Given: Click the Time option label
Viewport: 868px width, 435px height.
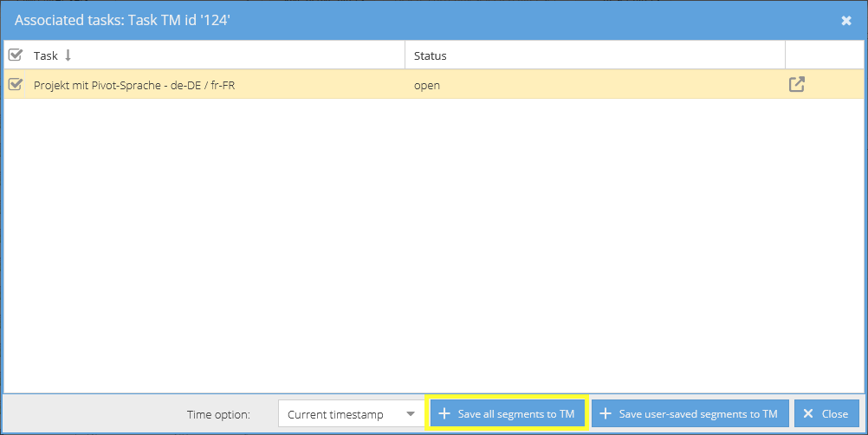Looking at the screenshot, I should (218, 415).
